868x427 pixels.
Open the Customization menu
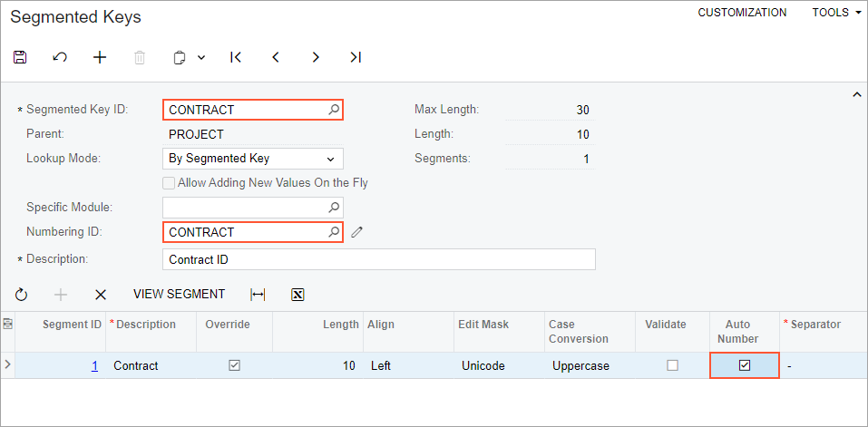[742, 13]
